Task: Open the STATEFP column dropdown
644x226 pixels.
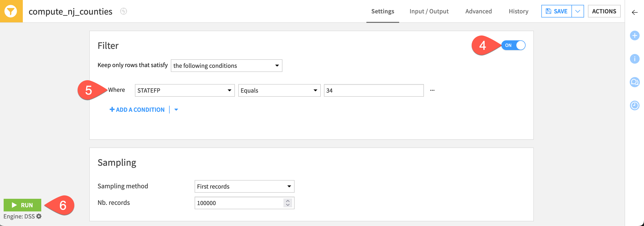Action: pyautogui.click(x=185, y=90)
